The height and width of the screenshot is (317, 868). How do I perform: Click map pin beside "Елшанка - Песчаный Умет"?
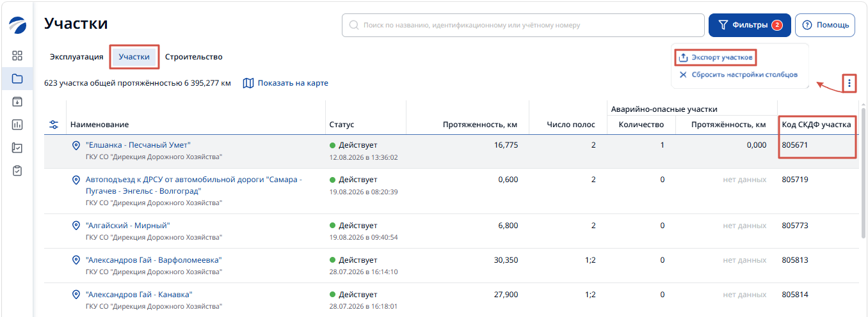(76, 146)
